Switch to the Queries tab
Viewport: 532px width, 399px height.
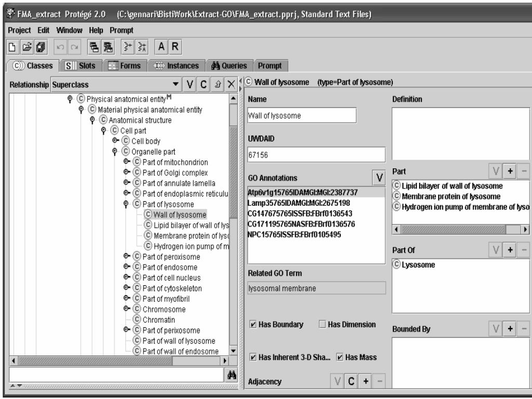pos(229,65)
